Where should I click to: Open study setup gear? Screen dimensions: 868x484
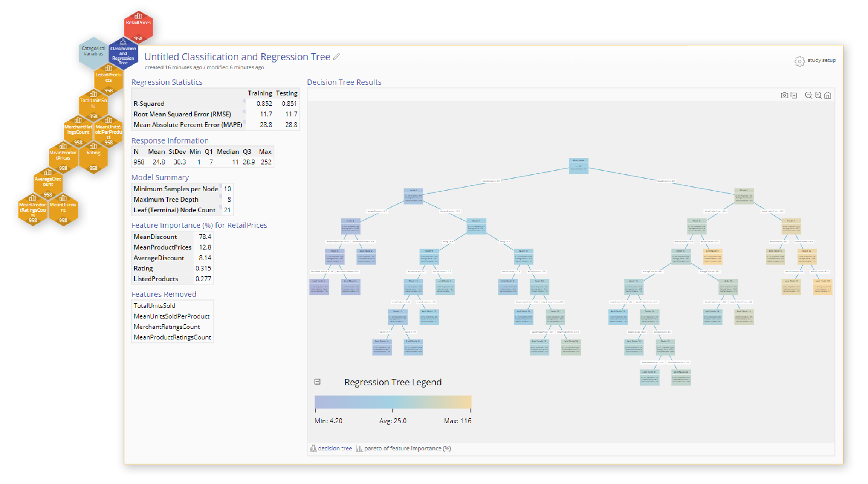click(799, 61)
